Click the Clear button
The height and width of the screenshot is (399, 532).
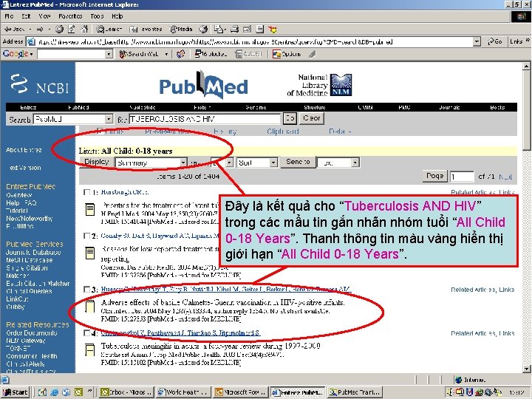(x=312, y=118)
